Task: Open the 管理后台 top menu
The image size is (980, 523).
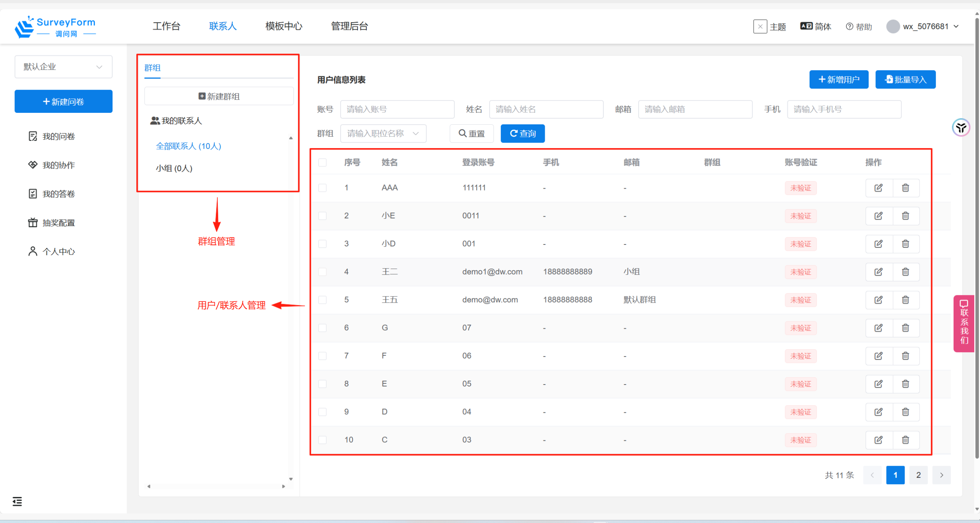Action: (x=349, y=26)
